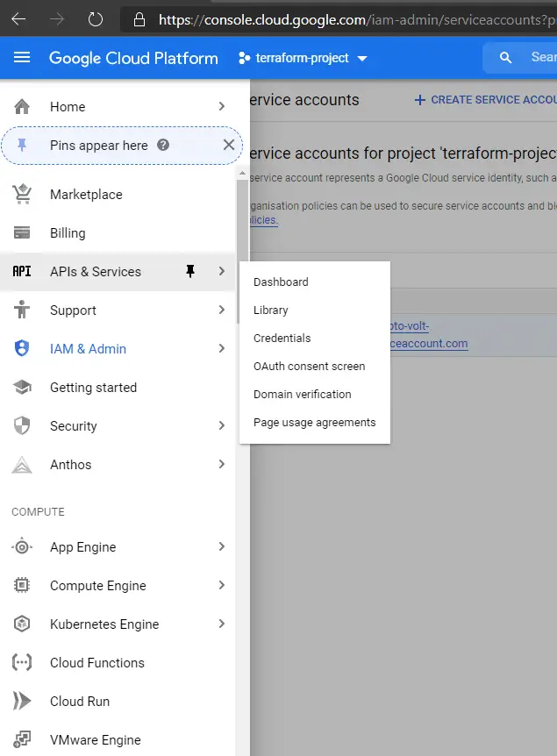Image resolution: width=557 pixels, height=756 pixels.
Task: Click the search magnifier icon
Action: pos(505,58)
